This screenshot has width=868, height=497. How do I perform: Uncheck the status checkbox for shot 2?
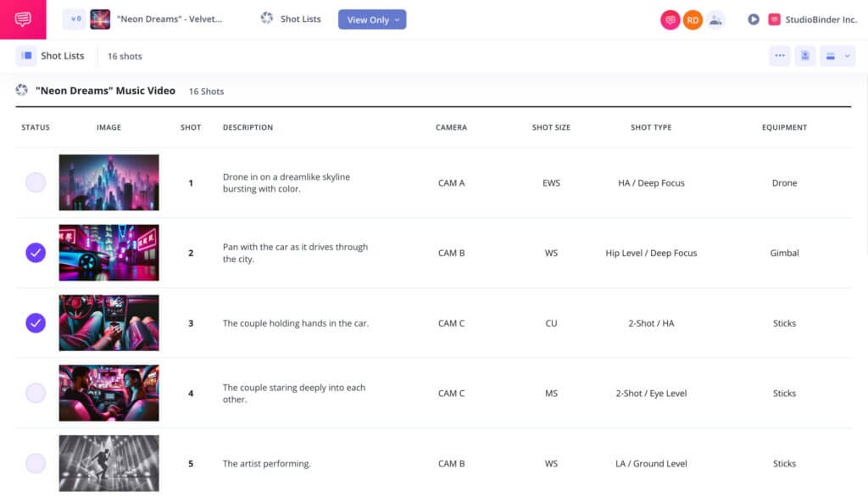coord(35,252)
